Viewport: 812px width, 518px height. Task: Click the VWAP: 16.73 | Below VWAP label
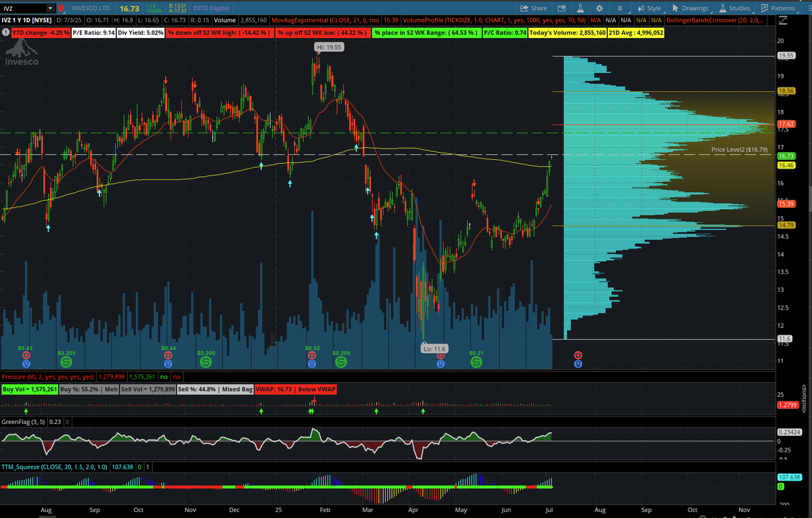tap(295, 389)
